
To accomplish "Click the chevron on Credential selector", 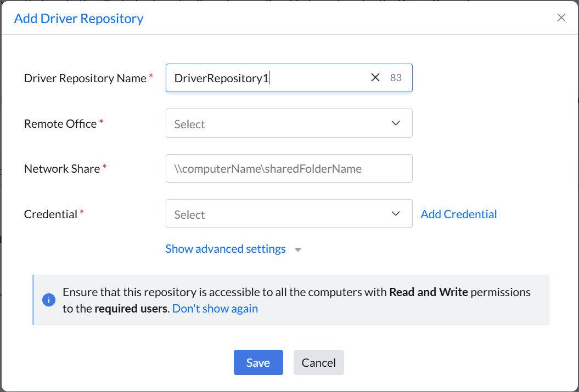I will pyautogui.click(x=395, y=214).
